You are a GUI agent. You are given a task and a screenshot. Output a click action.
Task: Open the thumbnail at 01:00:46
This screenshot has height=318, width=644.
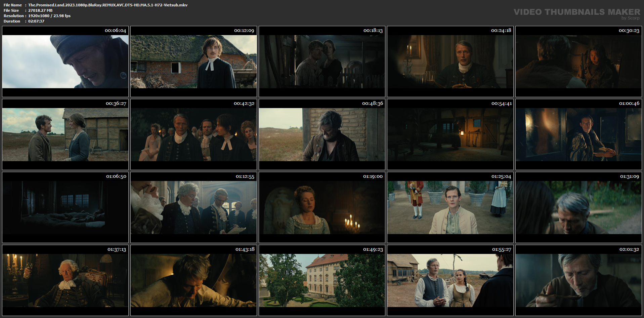pos(578,134)
